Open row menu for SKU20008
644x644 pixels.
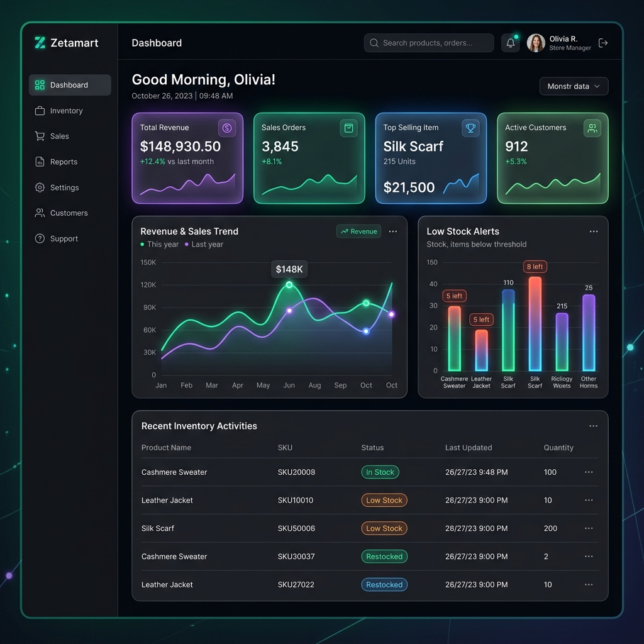point(589,472)
